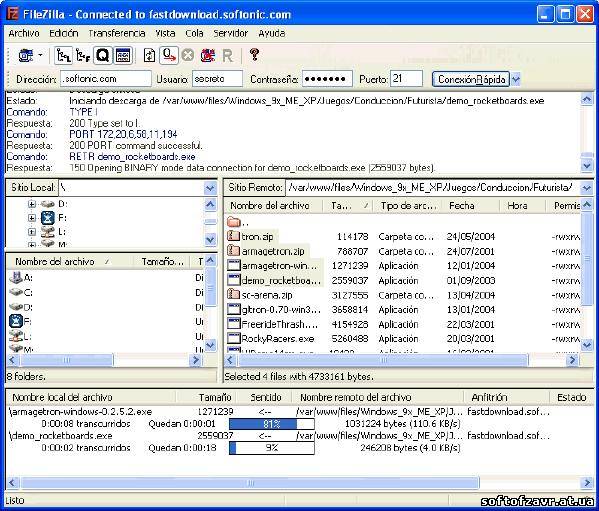Sort remote list by Fecha column
Image resolution: width=599 pixels, height=511 pixels.
[471, 205]
